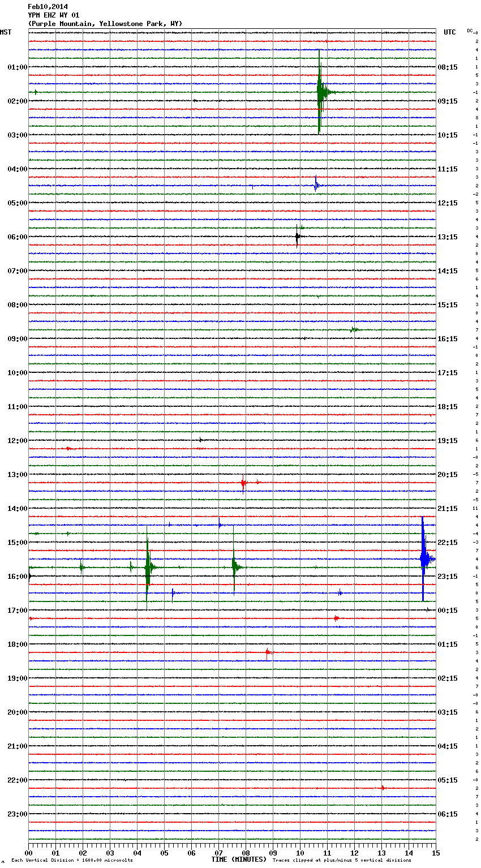This screenshot has height=868, width=481.
Task: Click the '10:15' UTC row label
Action: click(x=448, y=135)
